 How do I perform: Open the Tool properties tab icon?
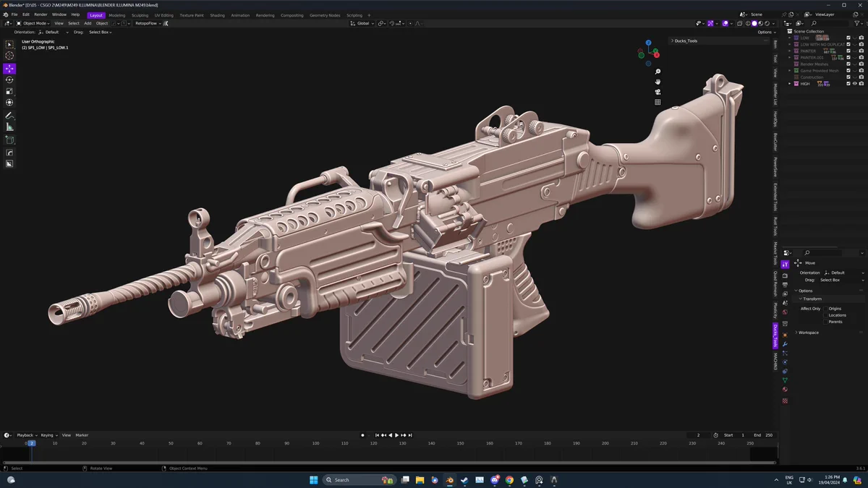click(785, 265)
